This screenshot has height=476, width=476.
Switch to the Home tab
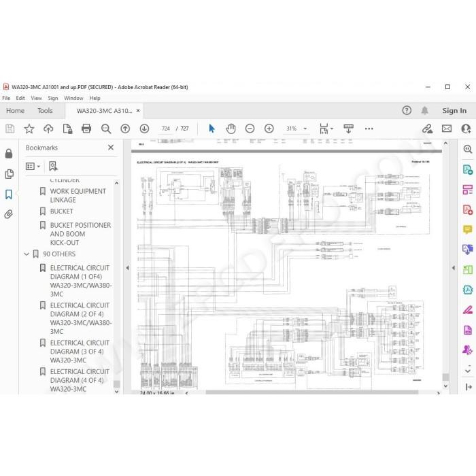[15, 110]
